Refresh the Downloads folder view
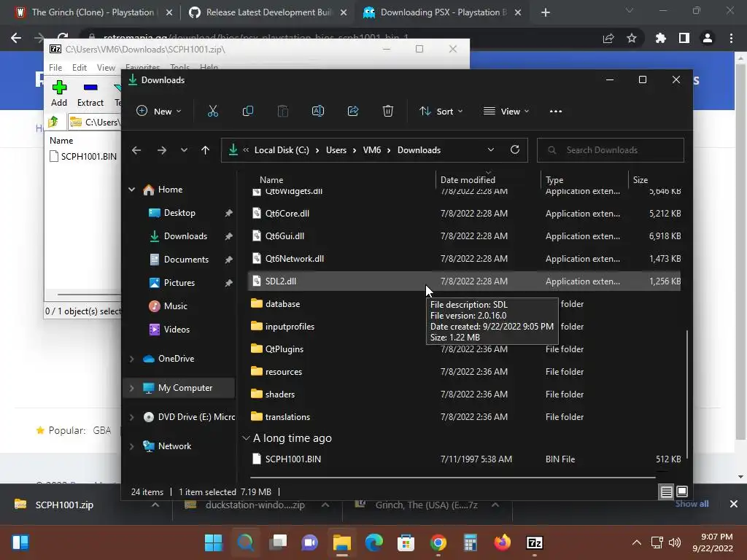This screenshot has width=747, height=560. pyautogui.click(x=515, y=149)
